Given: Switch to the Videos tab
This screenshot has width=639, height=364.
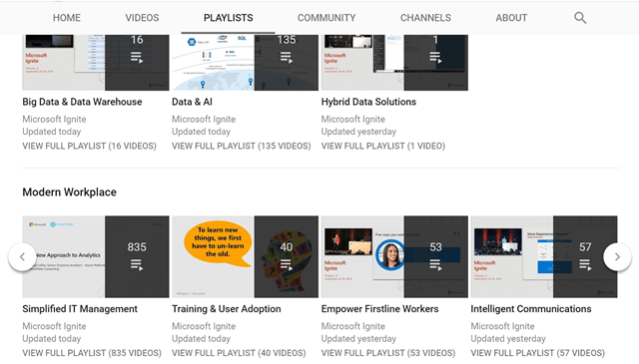Looking at the screenshot, I should (x=142, y=18).
